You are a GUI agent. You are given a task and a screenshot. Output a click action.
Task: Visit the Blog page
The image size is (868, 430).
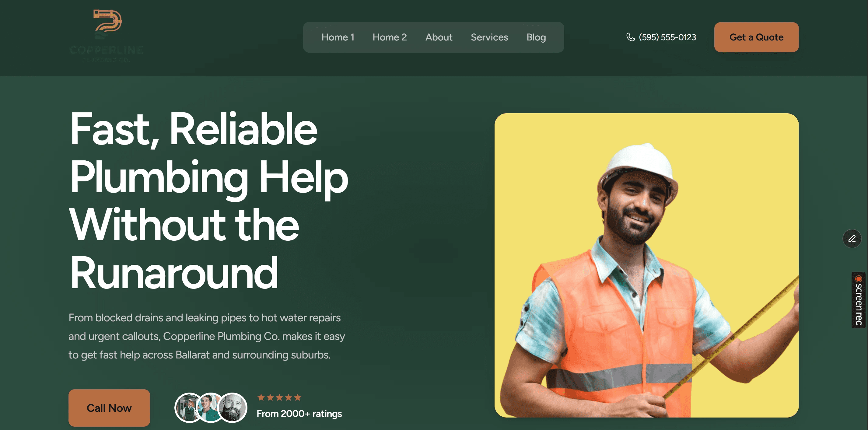tap(536, 37)
